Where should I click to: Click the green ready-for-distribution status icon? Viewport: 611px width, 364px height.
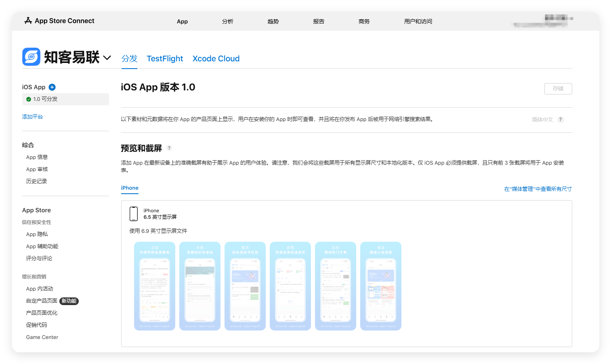coord(29,99)
